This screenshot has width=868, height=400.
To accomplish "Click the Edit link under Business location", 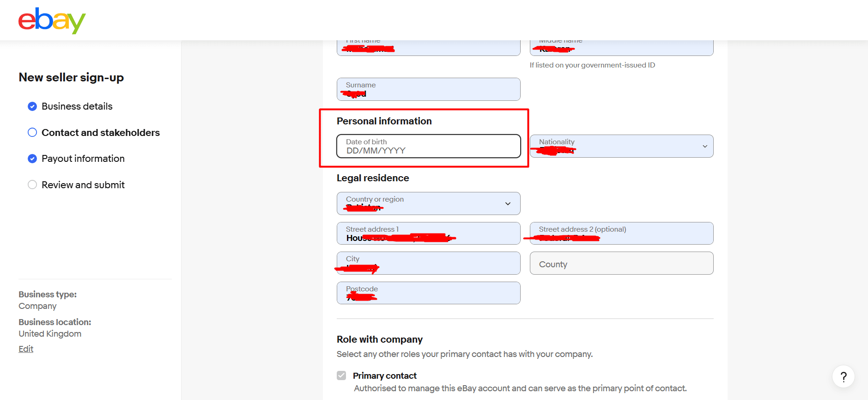I will 26,349.
